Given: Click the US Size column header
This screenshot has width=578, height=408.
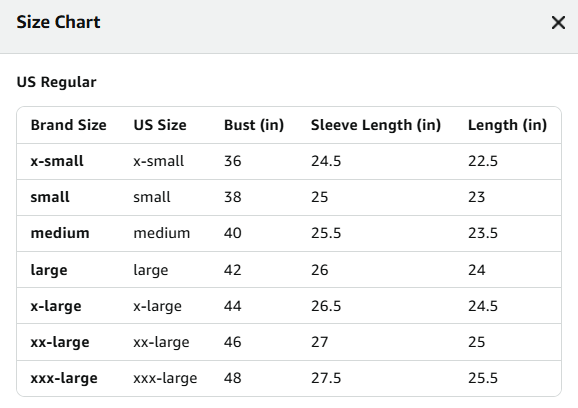Looking at the screenshot, I should point(160,125).
